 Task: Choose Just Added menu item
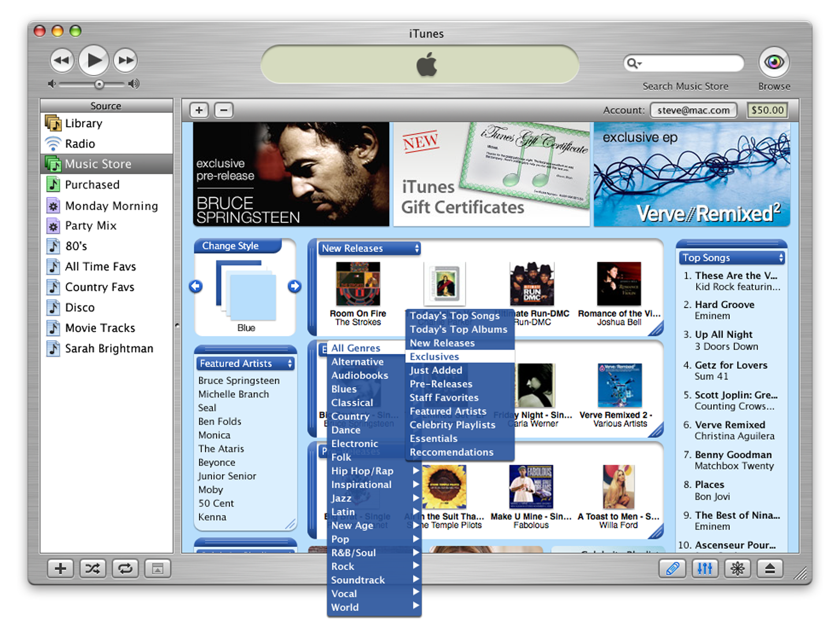(460, 370)
